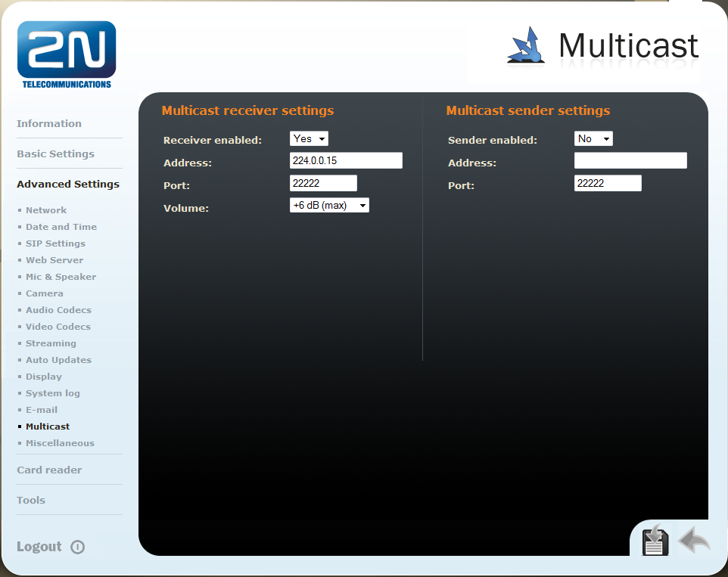Image resolution: width=728 pixels, height=577 pixels.
Task: Open the Receiver enabled dropdown
Action: point(309,139)
